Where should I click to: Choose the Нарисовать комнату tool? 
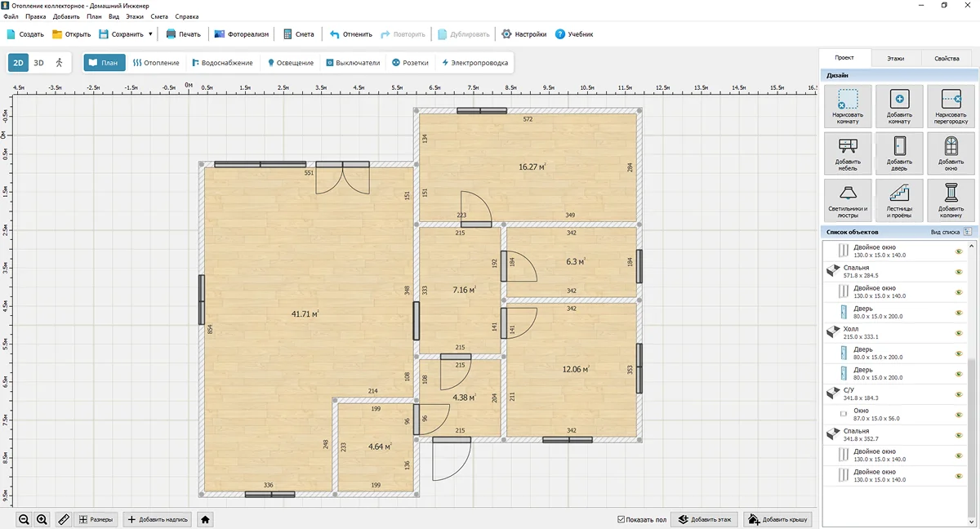[x=848, y=106]
